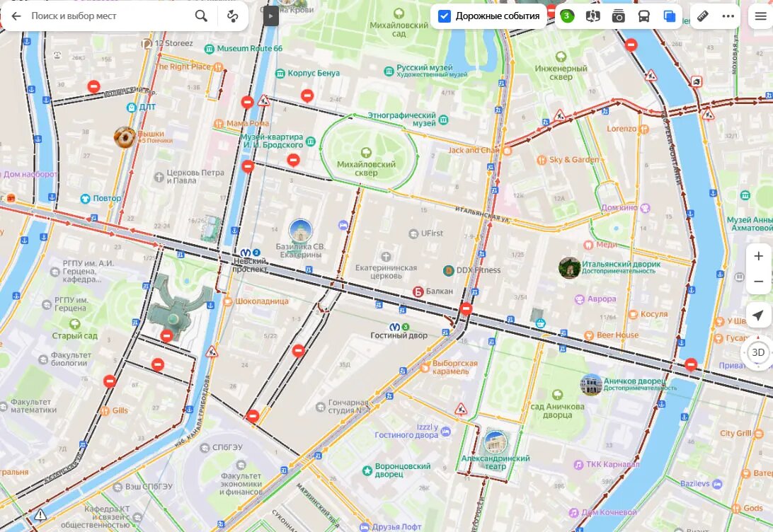Open the blue map layers selector
Image resolution: width=773 pixels, height=532 pixels.
(x=670, y=16)
